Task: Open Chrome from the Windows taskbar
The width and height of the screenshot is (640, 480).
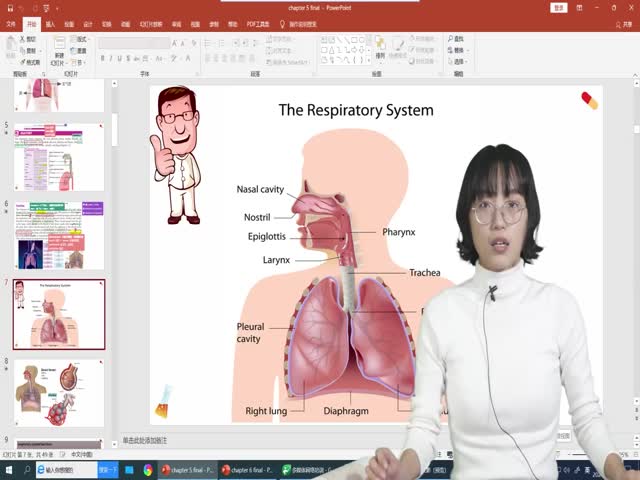Action: (148, 470)
